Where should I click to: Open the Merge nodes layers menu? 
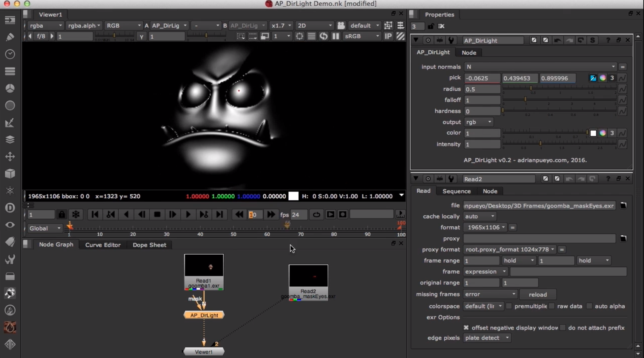tap(10, 140)
